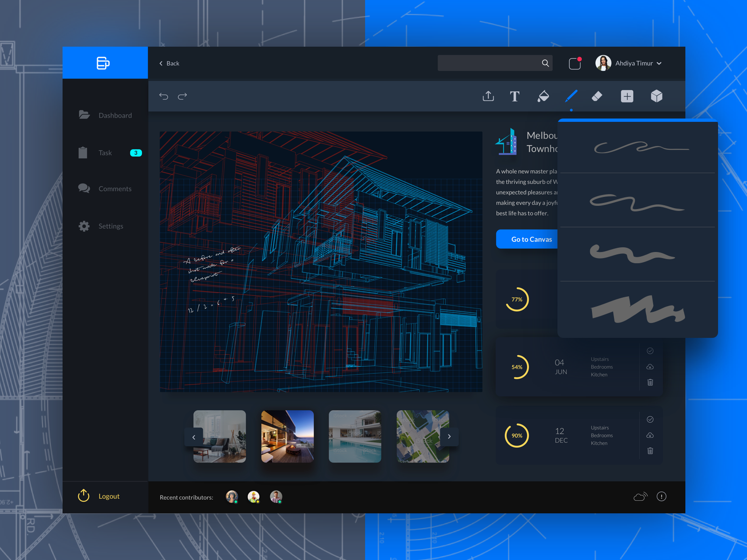Select the Eraser tool
747x560 pixels.
[597, 96]
